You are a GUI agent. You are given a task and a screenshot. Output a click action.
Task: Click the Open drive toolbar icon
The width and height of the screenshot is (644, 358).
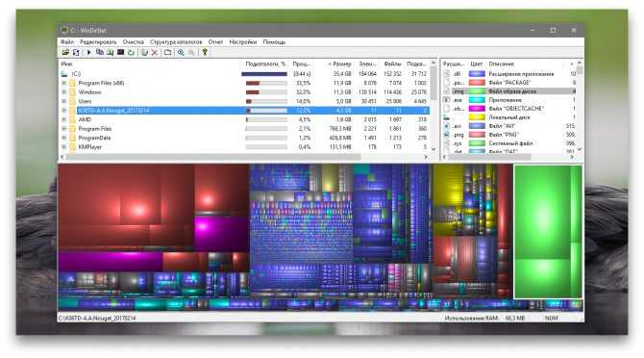(65, 52)
